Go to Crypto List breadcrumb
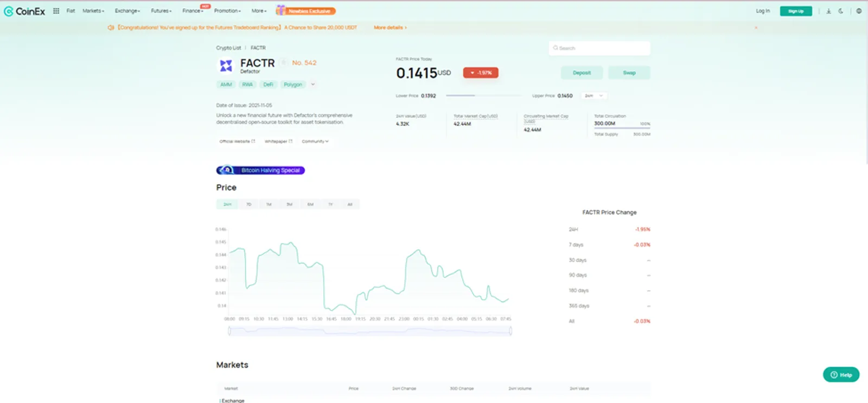Screen dimensions: 868x403 (x=228, y=48)
